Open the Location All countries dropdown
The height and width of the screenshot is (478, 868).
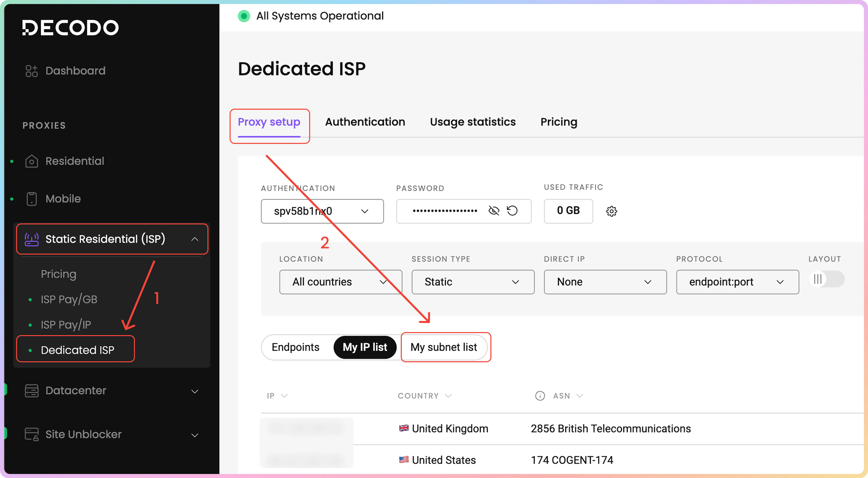point(340,282)
